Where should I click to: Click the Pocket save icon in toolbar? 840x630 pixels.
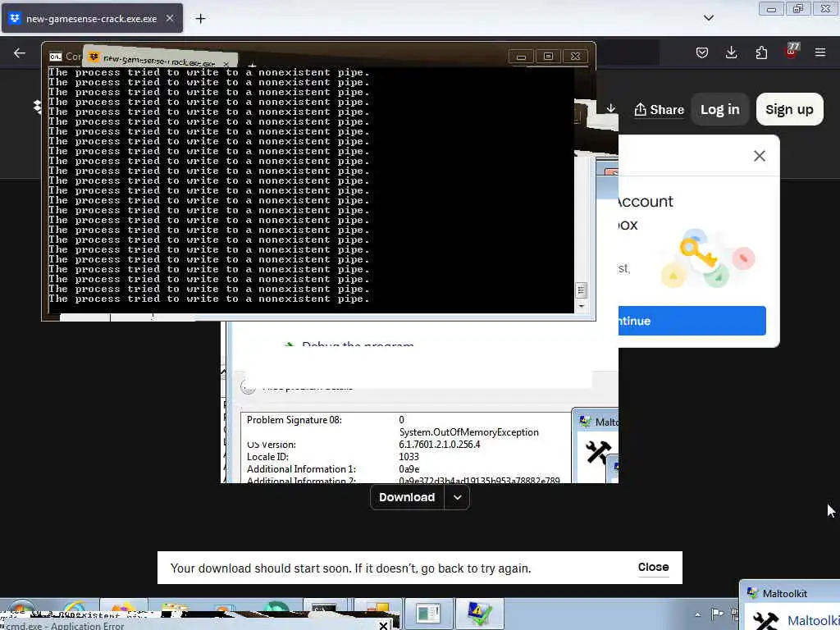point(702,52)
